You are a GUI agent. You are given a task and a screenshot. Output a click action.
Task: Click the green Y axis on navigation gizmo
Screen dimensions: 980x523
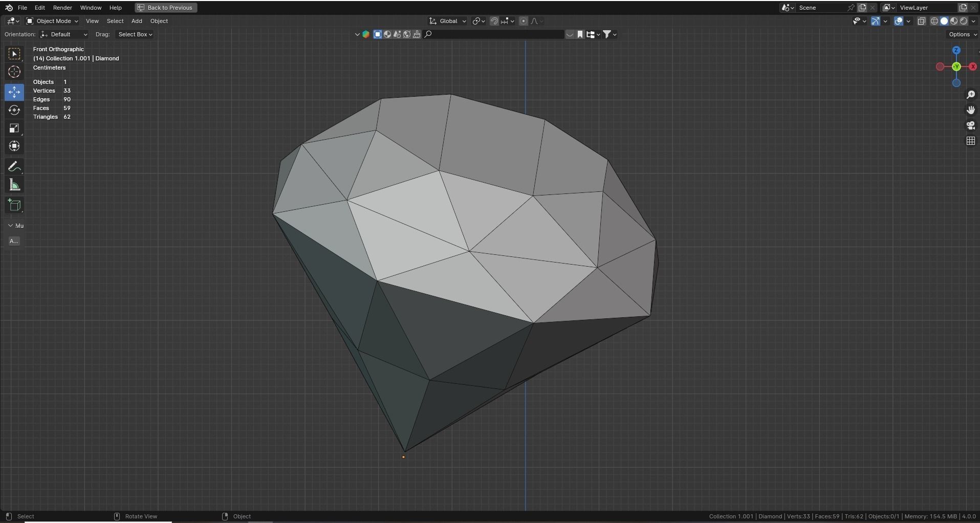956,67
